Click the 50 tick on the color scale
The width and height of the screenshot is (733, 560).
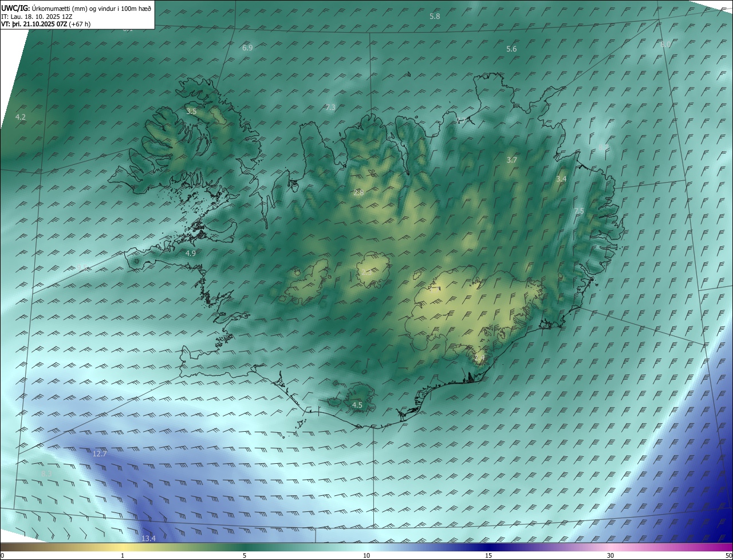[728, 555]
